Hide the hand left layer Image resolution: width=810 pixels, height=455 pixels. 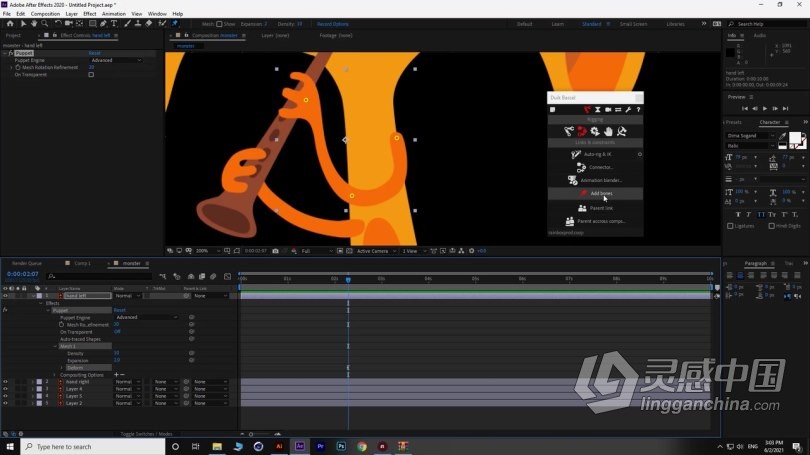pos(5,296)
